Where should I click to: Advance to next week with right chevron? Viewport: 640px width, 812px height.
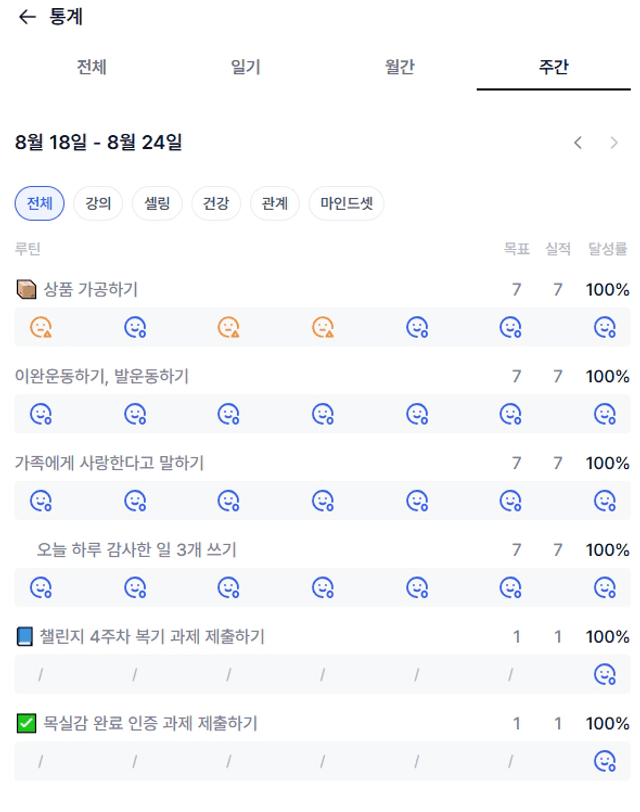click(x=614, y=142)
